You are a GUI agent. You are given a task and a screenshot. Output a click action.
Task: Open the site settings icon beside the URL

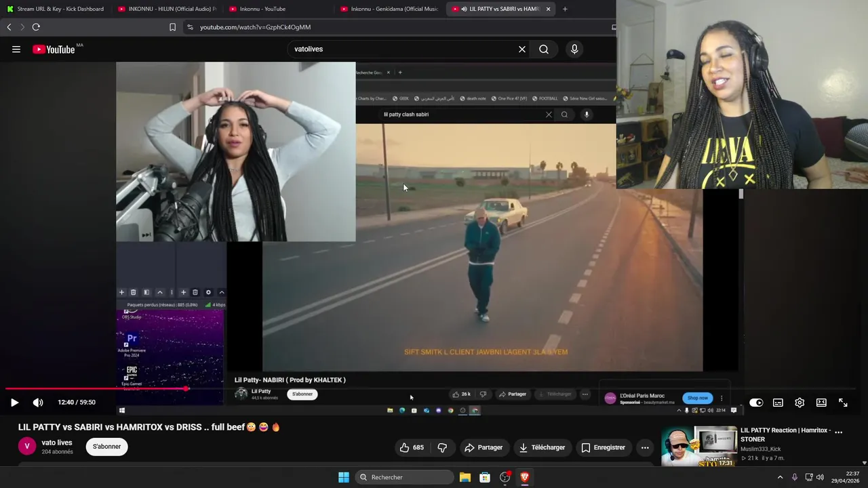point(190,27)
